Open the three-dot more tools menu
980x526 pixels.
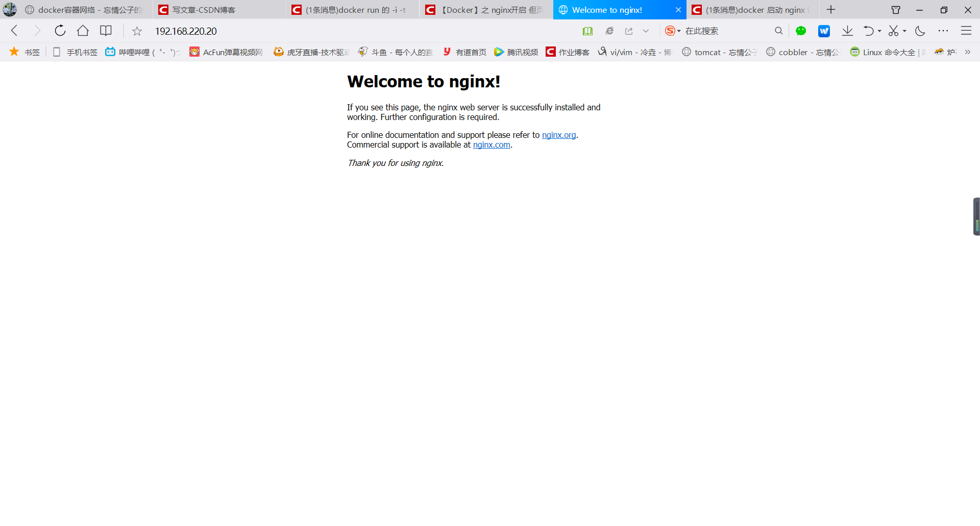point(943,31)
